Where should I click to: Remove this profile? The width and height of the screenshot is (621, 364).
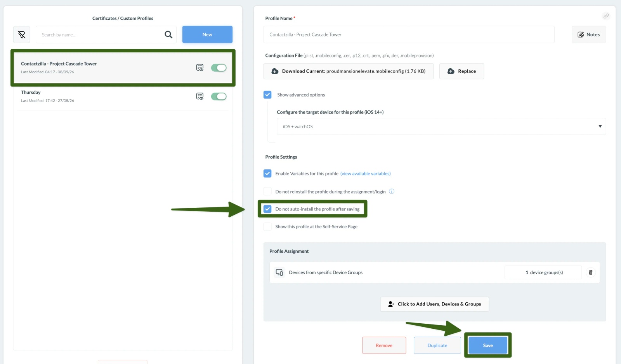coord(384,345)
